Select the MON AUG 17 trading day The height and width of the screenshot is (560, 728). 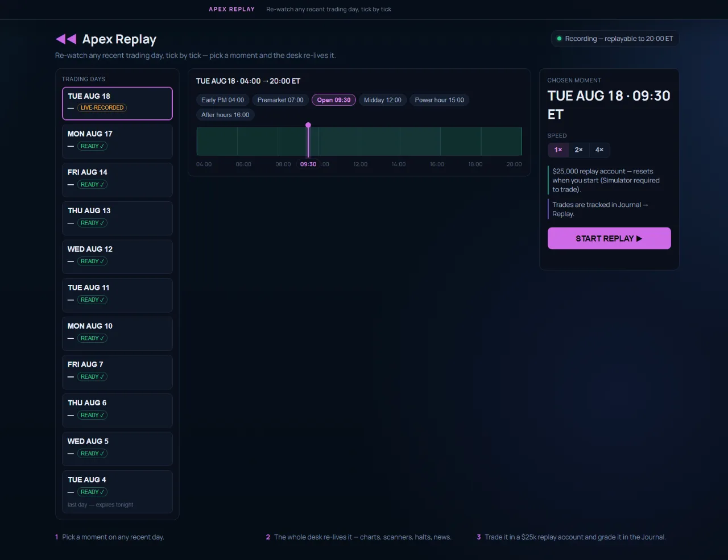[117, 142]
